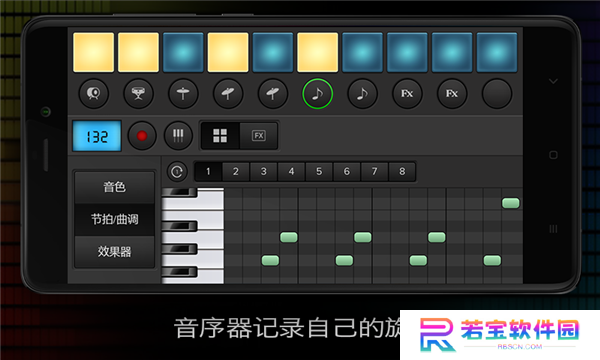Tap the topmost white piano key
The width and height of the screenshot is (600, 360).
(x=211, y=199)
